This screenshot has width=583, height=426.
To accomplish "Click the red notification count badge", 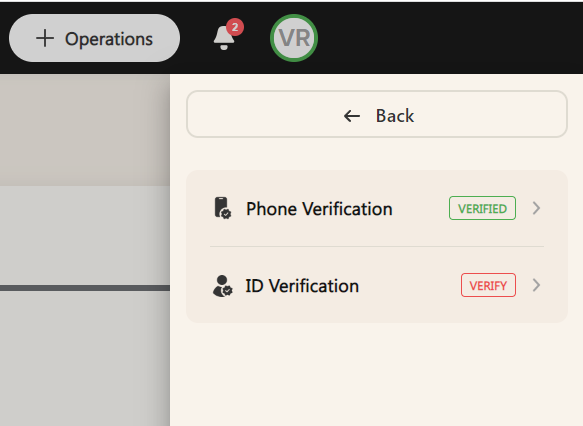I will [235, 27].
